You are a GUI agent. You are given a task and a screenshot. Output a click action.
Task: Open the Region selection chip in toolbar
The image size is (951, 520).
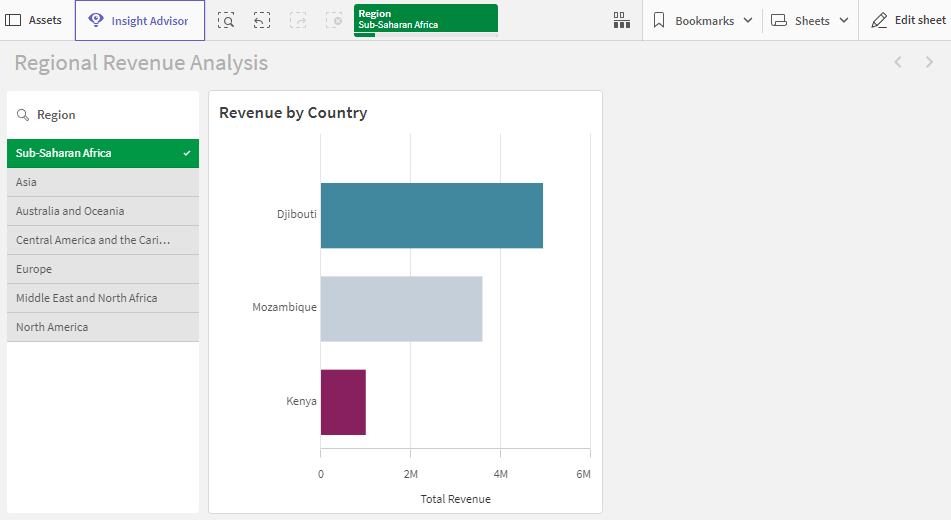pos(425,19)
